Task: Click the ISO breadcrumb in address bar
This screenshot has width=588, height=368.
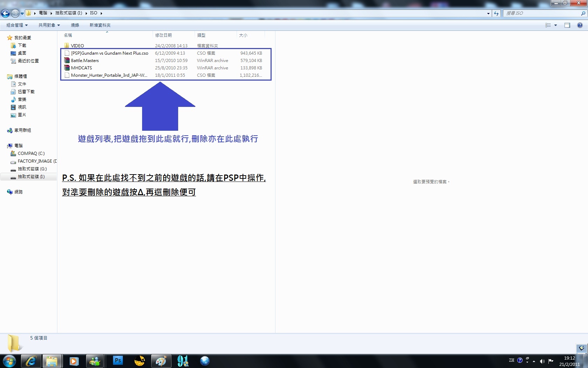Action: coord(93,13)
